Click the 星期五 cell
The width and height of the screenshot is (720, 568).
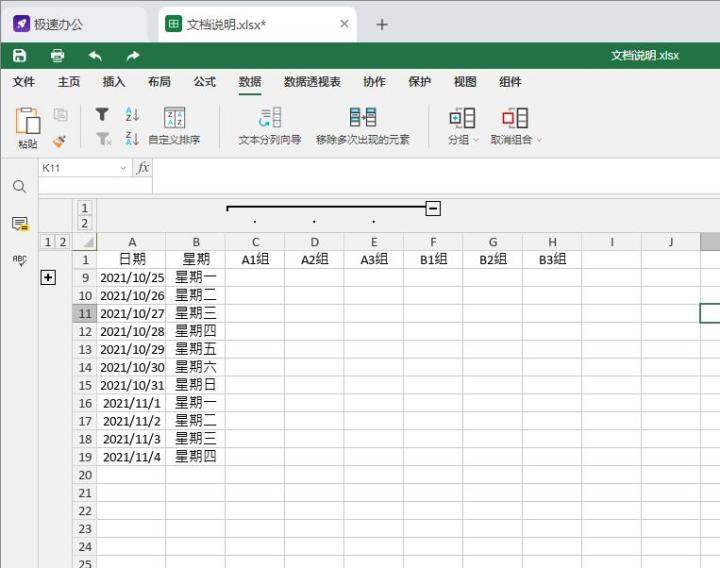[195, 349]
